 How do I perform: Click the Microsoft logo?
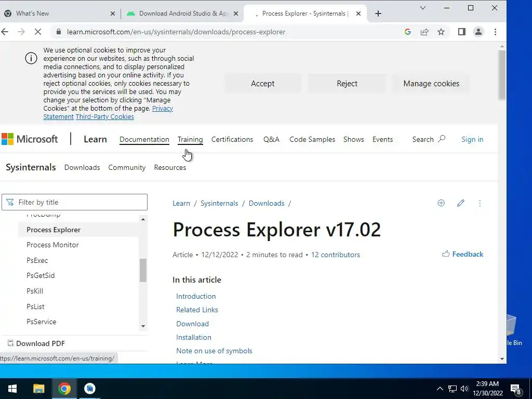30,139
